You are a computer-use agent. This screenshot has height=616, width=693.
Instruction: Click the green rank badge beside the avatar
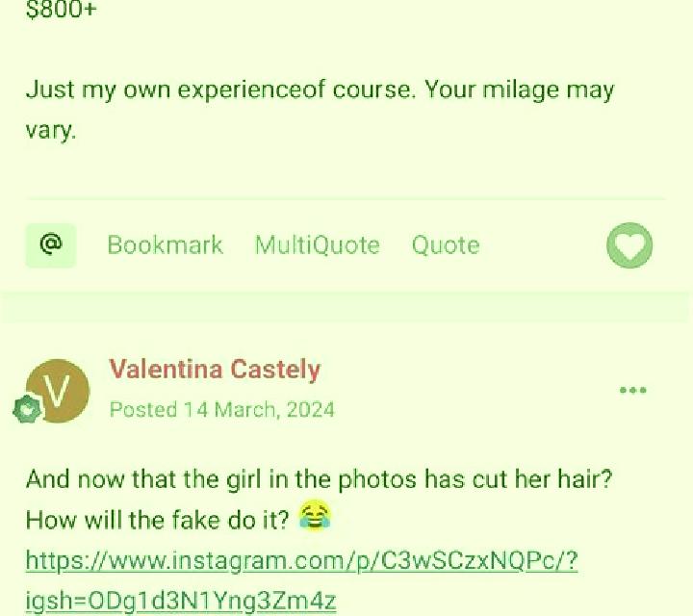27,409
